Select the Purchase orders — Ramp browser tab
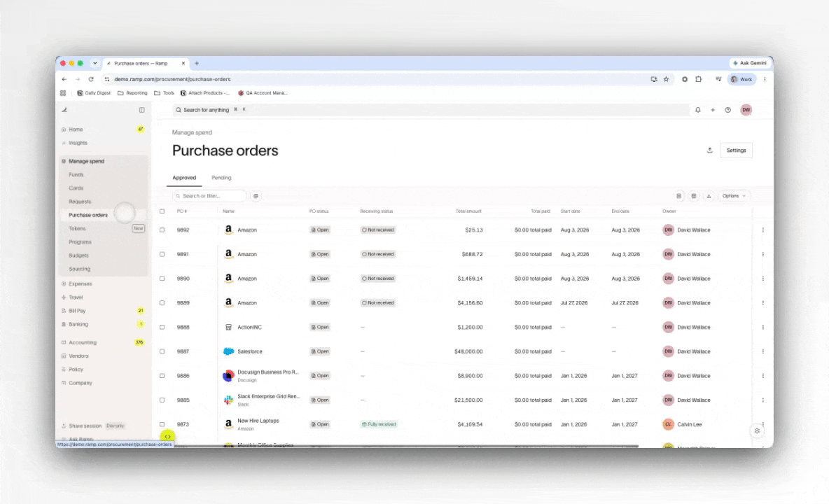 pos(146,64)
